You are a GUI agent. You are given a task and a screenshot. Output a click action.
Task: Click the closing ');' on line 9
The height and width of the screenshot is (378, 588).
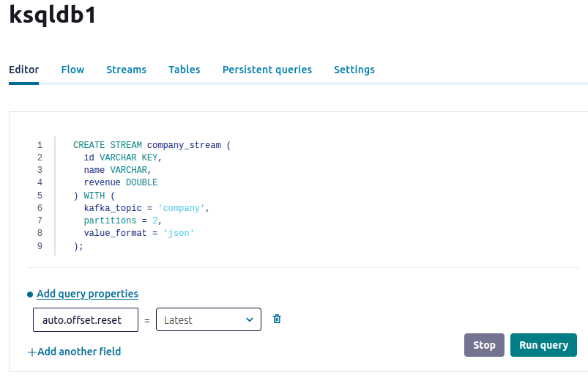coord(78,246)
